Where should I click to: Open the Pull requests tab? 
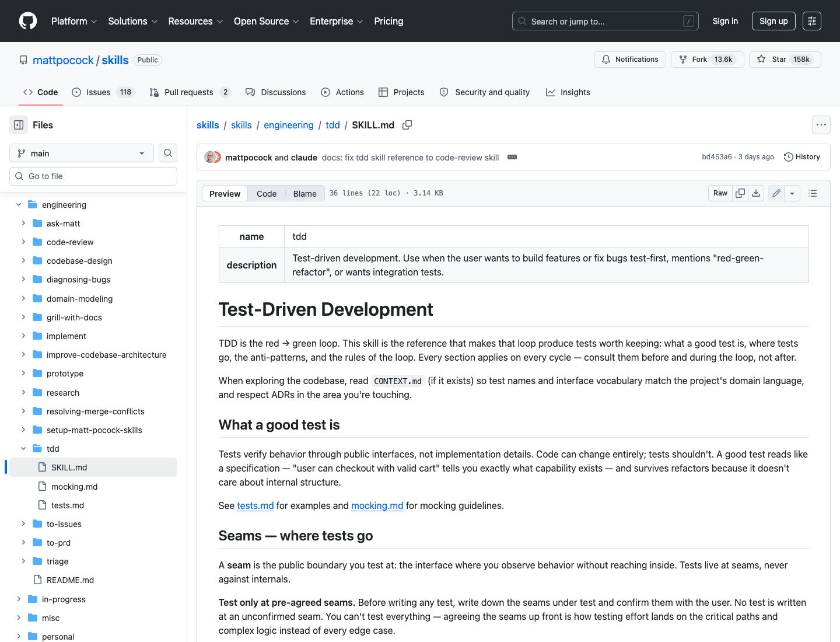click(190, 92)
